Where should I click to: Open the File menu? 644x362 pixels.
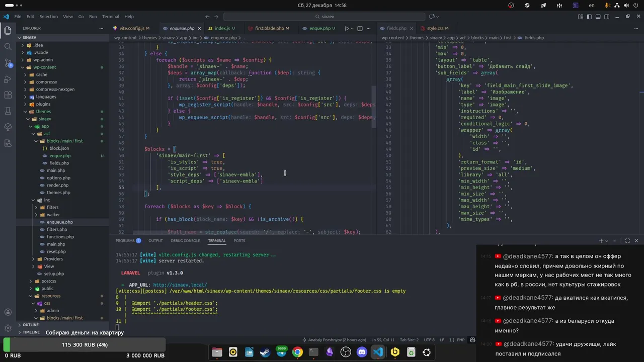click(x=18, y=17)
